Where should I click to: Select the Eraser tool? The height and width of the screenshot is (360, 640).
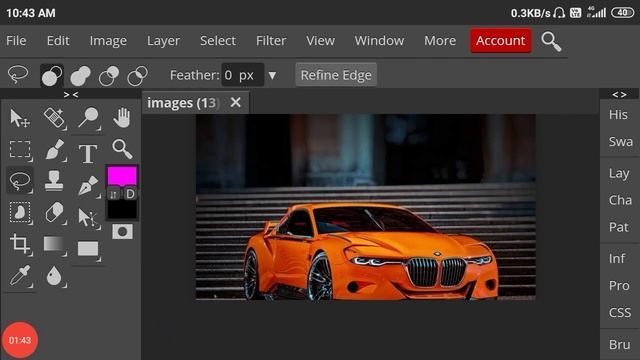click(54, 212)
